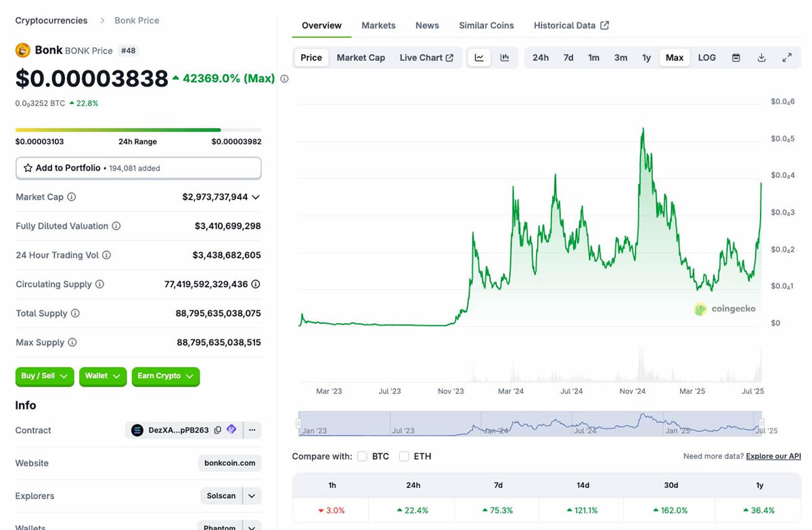Select the 7d time range
Viewport: 812px width, 530px height.
pyautogui.click(x=568, y=58)
